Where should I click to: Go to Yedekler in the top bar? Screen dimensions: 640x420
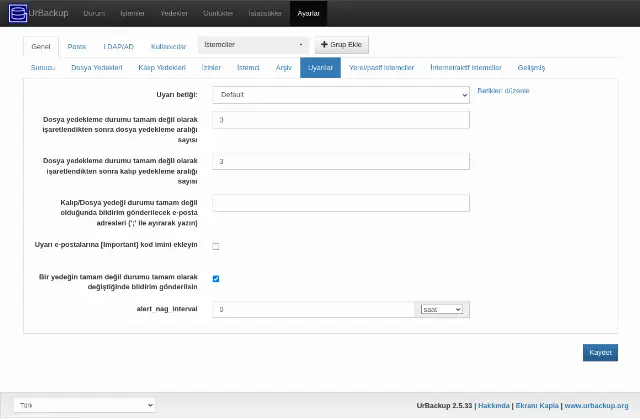tap(174, 13)
